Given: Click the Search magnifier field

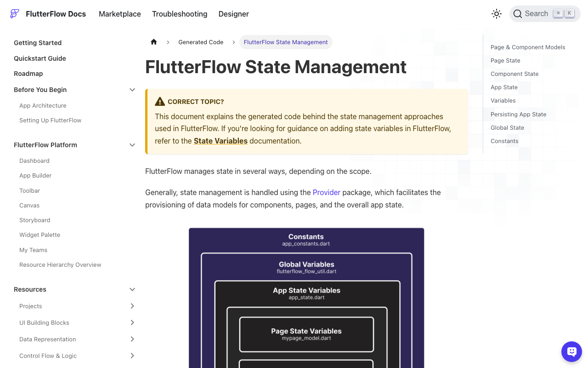Looking at the screenshot, I should point(545,14).
